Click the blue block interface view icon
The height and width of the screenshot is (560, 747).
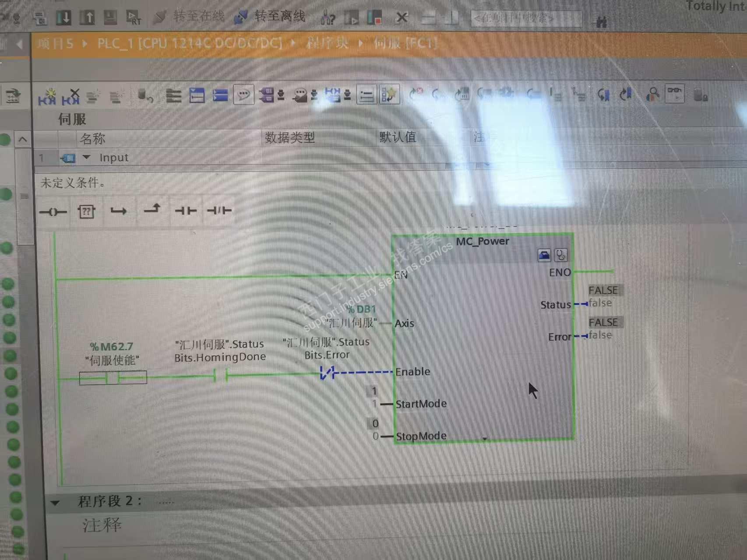(x=197, y=95)
